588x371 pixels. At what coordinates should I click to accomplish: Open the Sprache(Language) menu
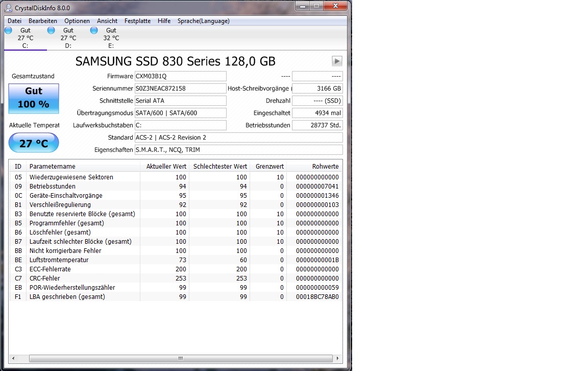click(x=203, y=21)
